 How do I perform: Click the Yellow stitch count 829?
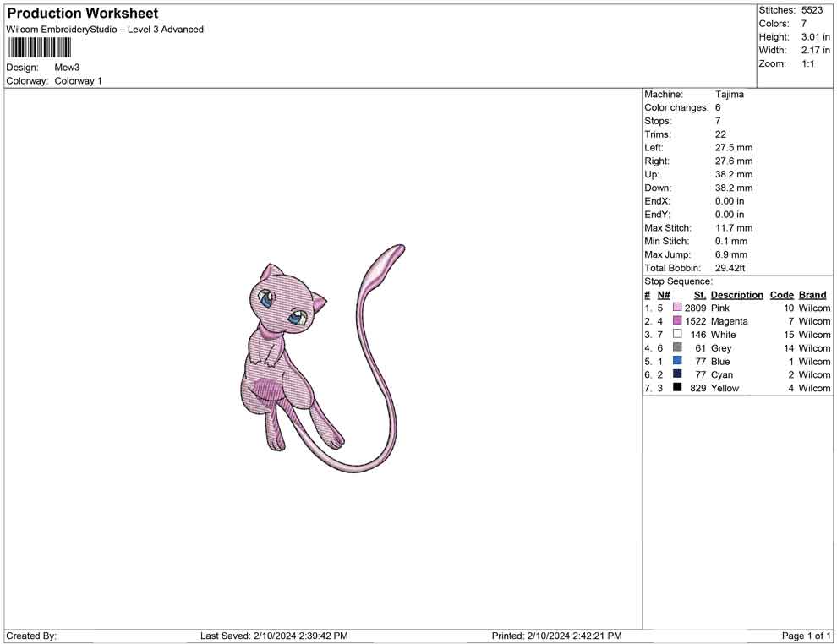698,388
